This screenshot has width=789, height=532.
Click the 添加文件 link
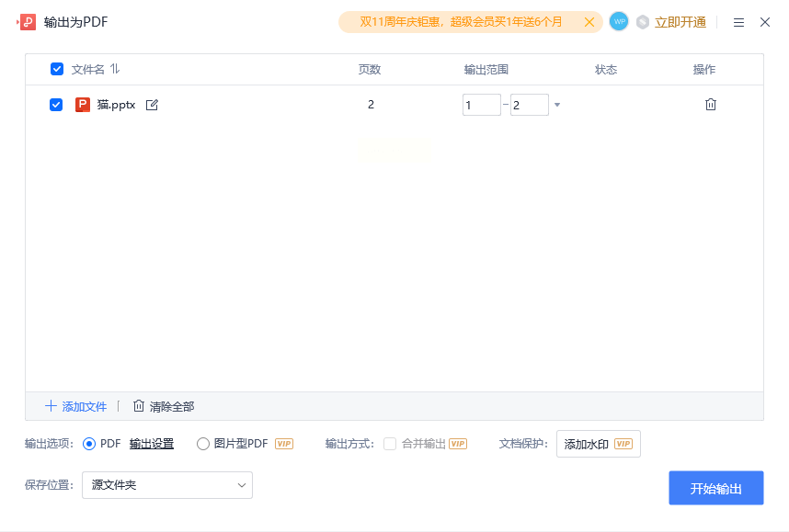coord(76,406)
